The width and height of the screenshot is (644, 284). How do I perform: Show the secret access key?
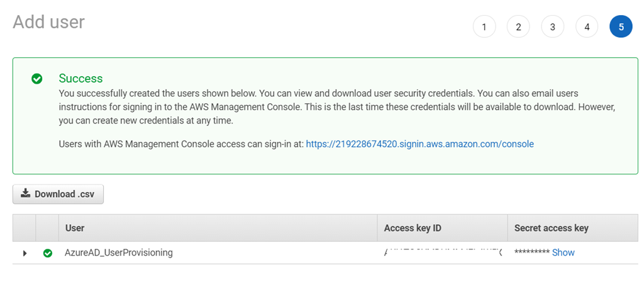pyautogui.click(x=563, y=253)
